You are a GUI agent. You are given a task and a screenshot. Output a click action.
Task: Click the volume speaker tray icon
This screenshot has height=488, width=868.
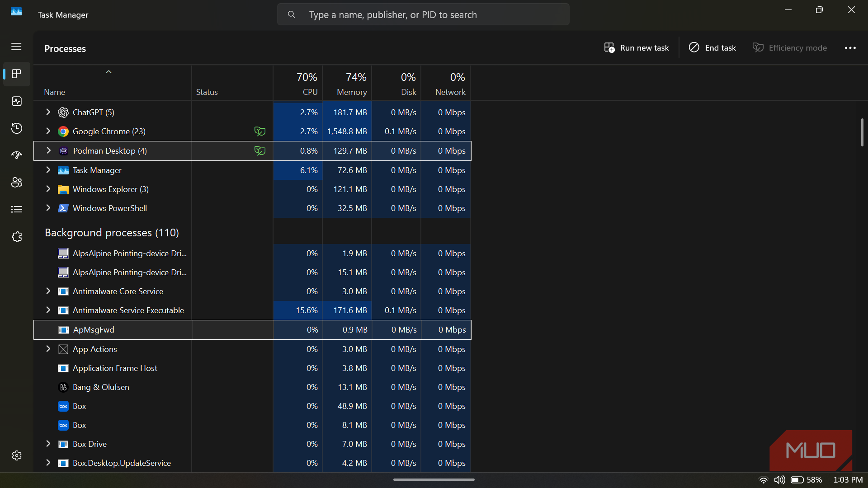click(779, 480)
